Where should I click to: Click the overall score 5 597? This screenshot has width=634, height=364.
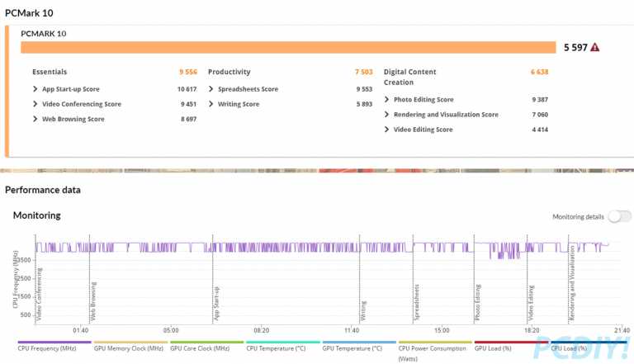click(575, 48)
